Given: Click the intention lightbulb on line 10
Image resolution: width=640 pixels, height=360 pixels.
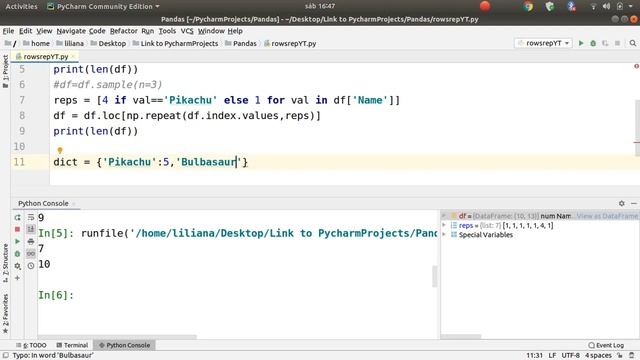Looking at the screenshot, I should pyautogui.click(x=60, y=151).
